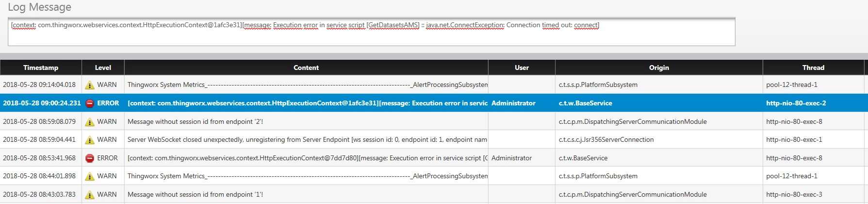Click content with HttpExecutionContext@7dd7d80 error
This screenshot has width=868, height=204.
pos(307,158)
